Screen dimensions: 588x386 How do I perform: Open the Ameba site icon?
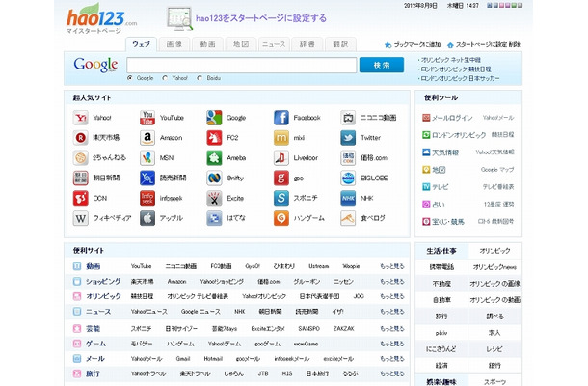pos(214,157)
